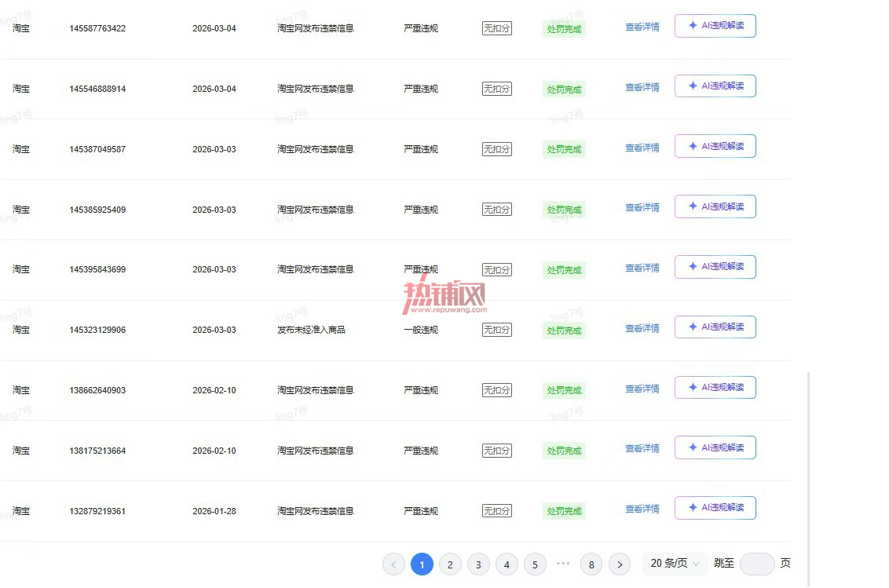Click AI违规解读 sparkle icon for 145387049587
889x588 pixels.
tap(692, 146)
